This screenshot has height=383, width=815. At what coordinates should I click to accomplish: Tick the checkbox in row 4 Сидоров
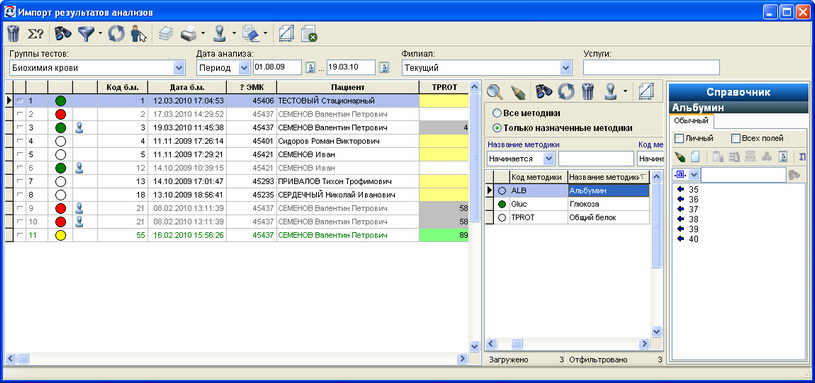coord(20,141)
